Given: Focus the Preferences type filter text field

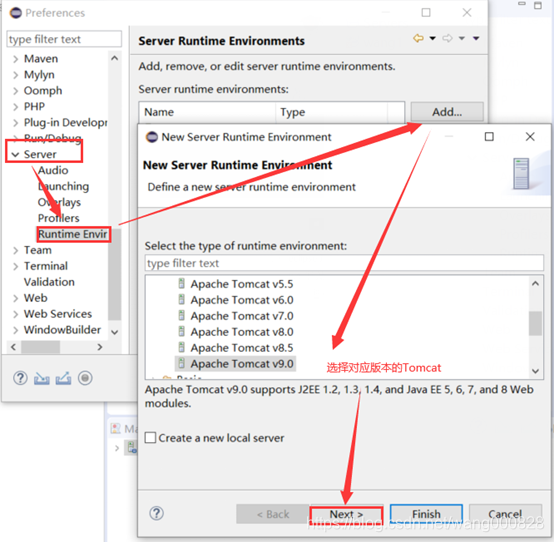Looking at the screenshot, I should [64, 39].
